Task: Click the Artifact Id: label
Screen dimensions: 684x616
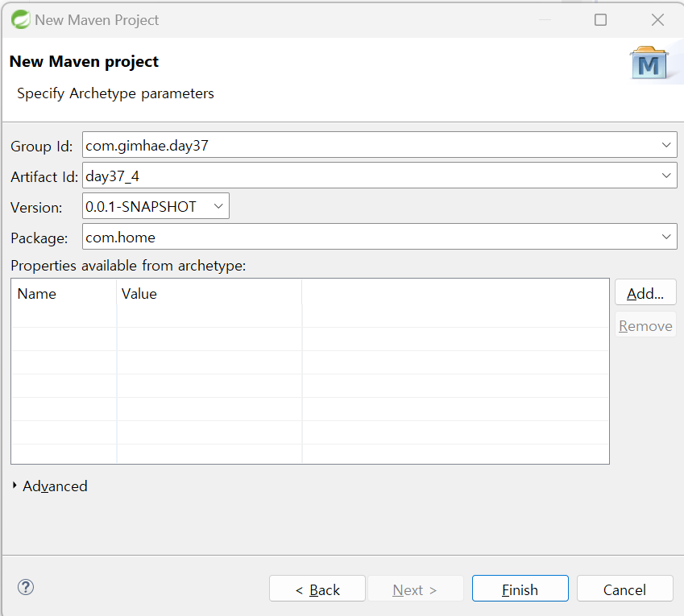Action: (44, 176)
